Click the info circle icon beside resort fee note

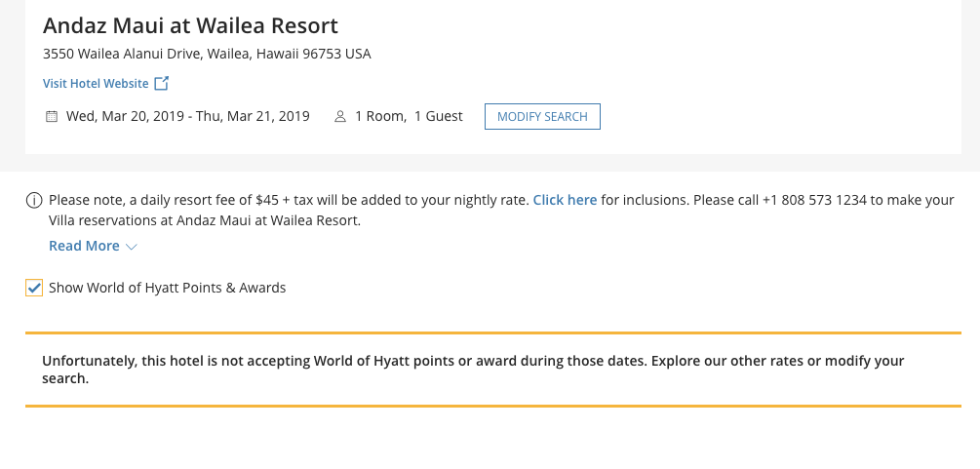pos(34,200)
